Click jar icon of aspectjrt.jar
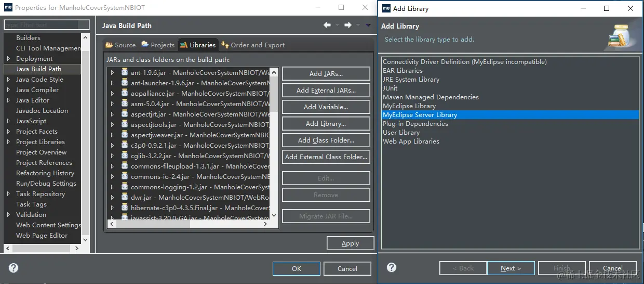 point(125,114)
